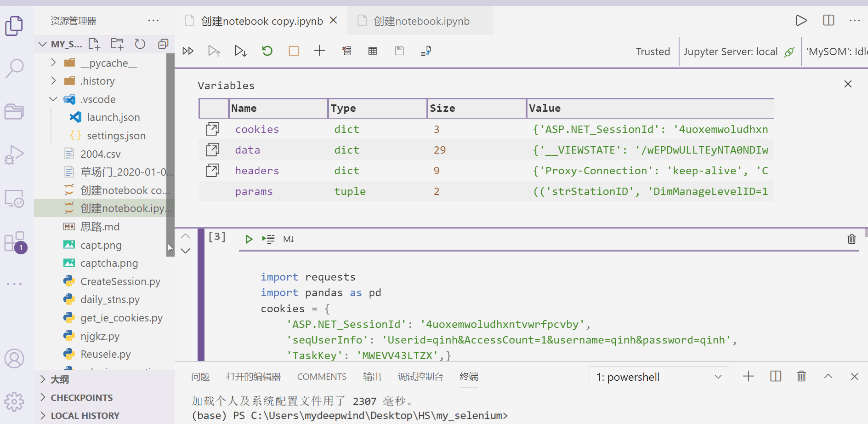Open the Extensions view
868x424 pixels.
click(x=14, y=241)
